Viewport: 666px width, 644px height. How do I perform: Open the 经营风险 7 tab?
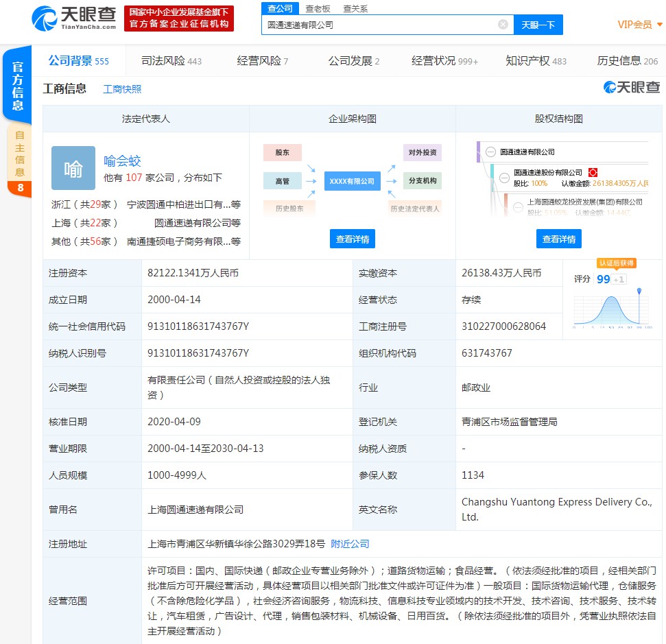263,61
